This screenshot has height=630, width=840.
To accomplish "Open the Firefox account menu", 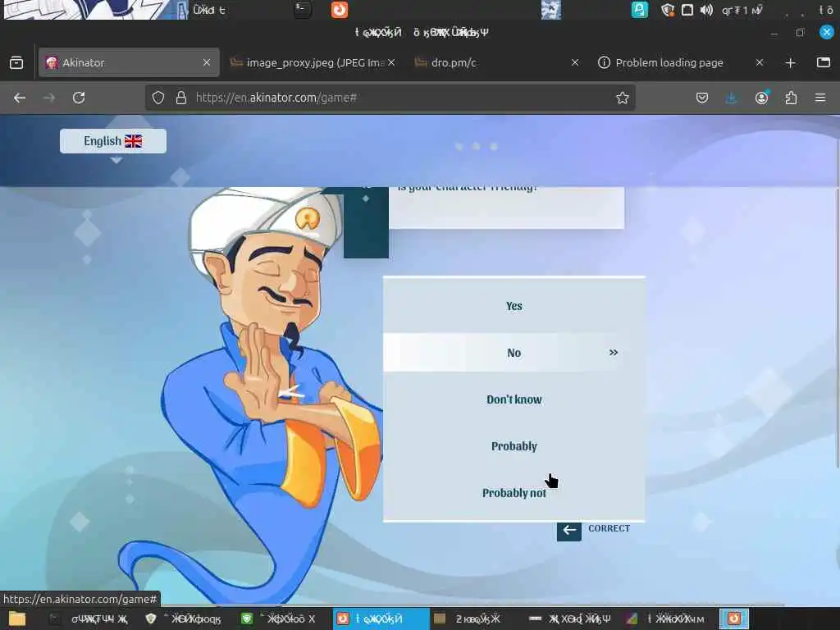I will (761, 98).
